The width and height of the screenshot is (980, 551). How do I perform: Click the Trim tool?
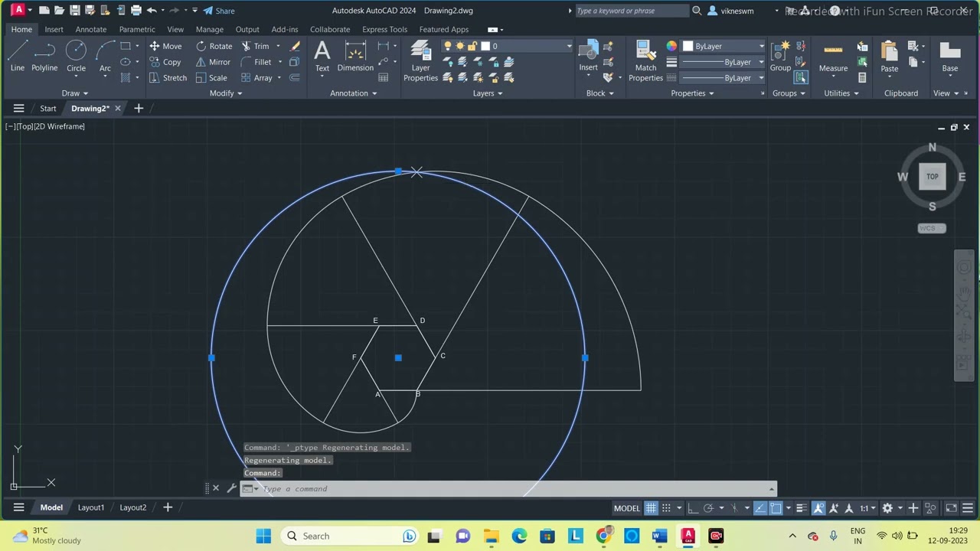click(x=255, y=46)
